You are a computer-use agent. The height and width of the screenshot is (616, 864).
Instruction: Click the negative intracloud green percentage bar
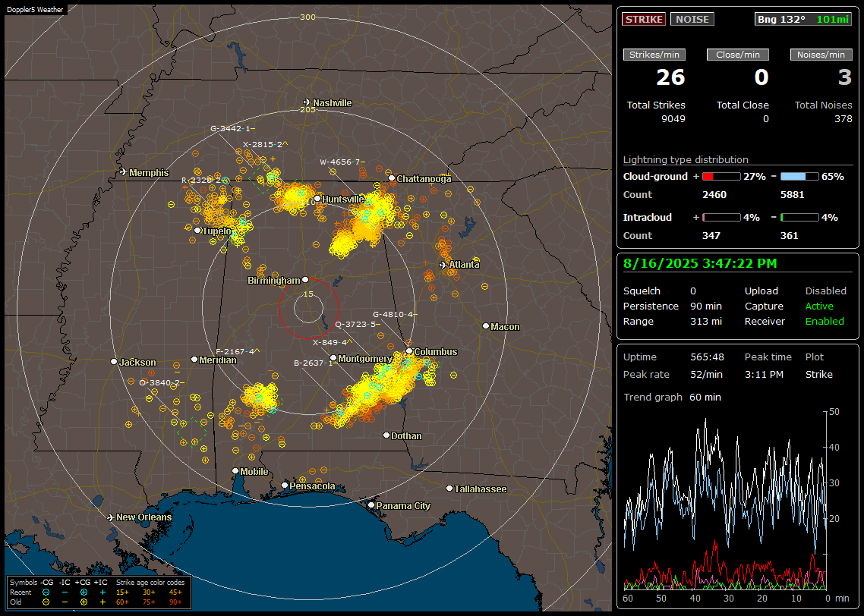click(799, 218)
